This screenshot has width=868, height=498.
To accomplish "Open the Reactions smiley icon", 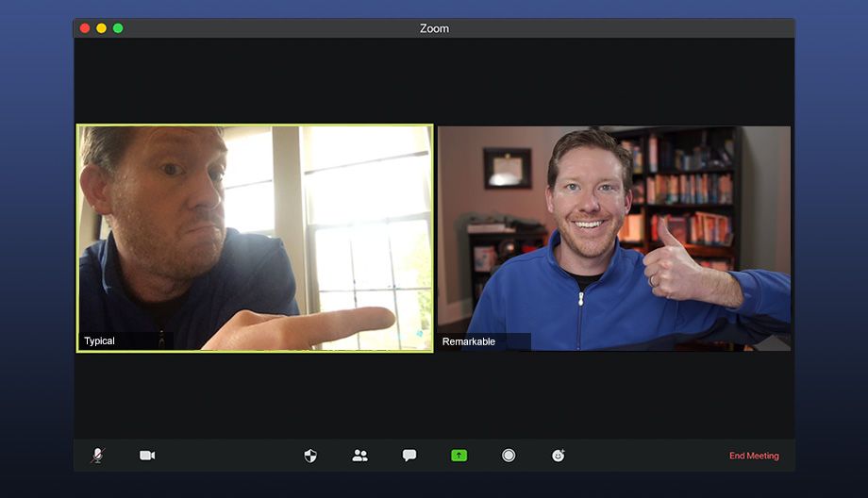I will pos(558,456).
